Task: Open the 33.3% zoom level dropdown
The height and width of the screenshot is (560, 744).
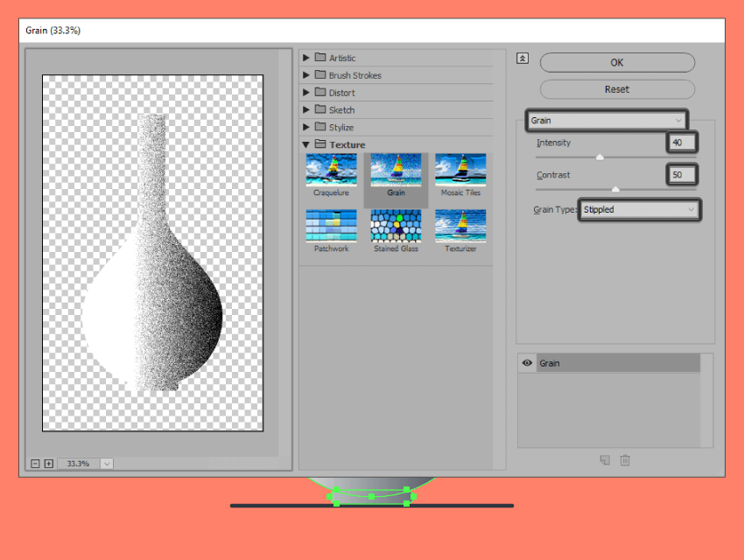Action: coord(108,463)
